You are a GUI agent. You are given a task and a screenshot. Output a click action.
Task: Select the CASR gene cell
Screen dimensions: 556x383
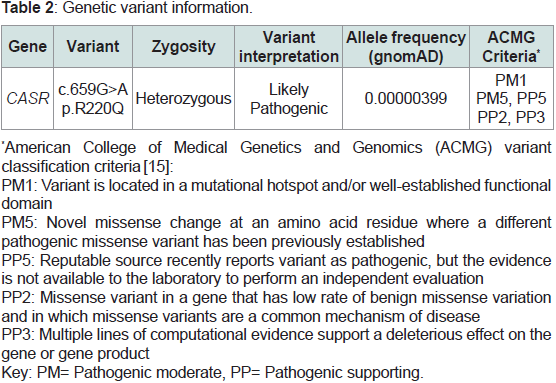pyautogui.click(x=28, y=98)
